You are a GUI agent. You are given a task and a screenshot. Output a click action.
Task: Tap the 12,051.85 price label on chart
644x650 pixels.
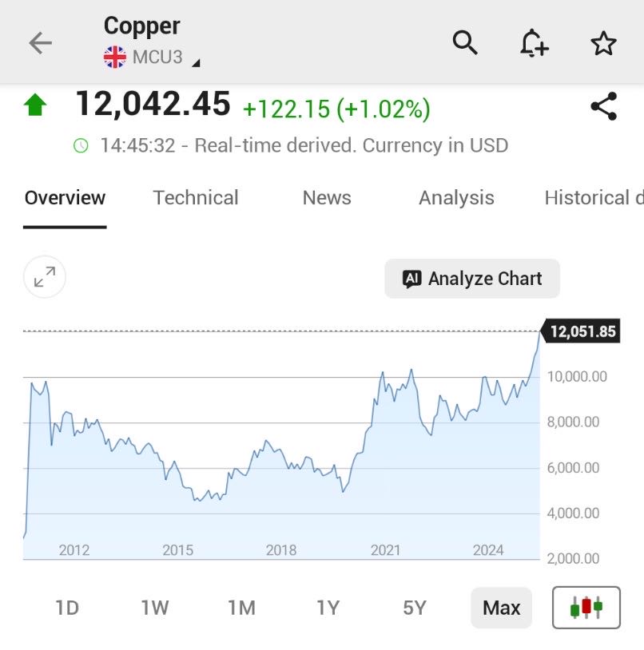(582, 331)
